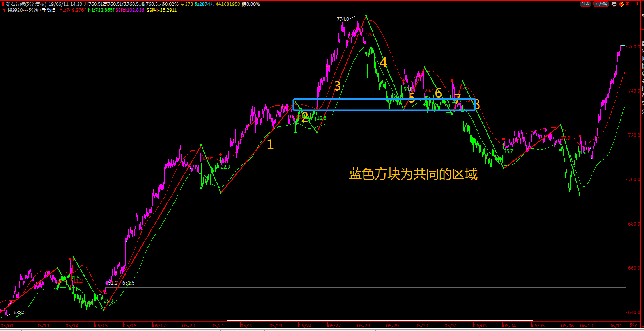Click the 660.0 price axis label
Viewport: 644px width, 331px height.
(x=634, y=268)
